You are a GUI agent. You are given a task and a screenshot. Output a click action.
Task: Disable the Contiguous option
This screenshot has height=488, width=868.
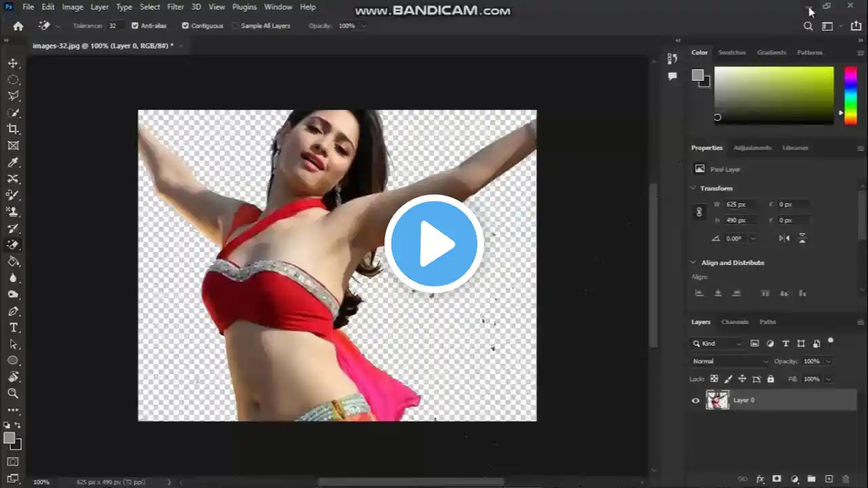[185, 25]
